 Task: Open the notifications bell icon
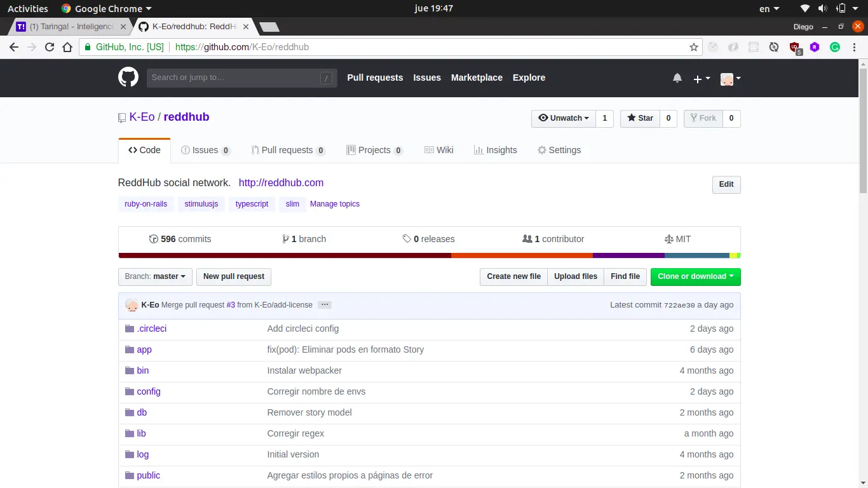[x=677, y=78]
